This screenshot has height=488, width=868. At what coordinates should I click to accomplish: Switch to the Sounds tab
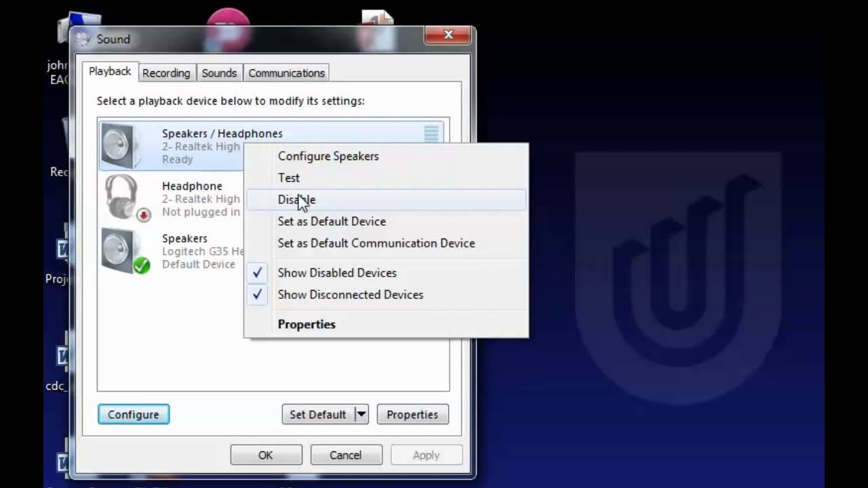pos(218,73)
